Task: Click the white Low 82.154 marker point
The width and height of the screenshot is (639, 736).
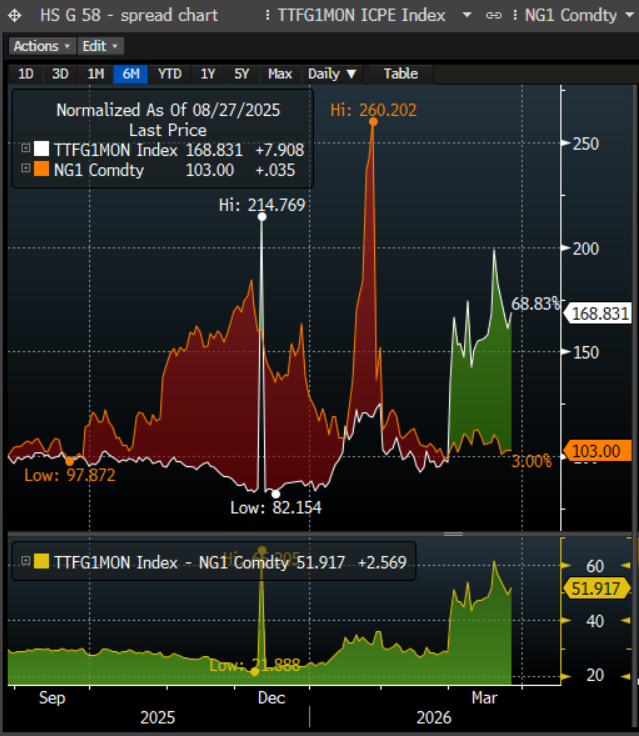Action: tap(276, 494)
